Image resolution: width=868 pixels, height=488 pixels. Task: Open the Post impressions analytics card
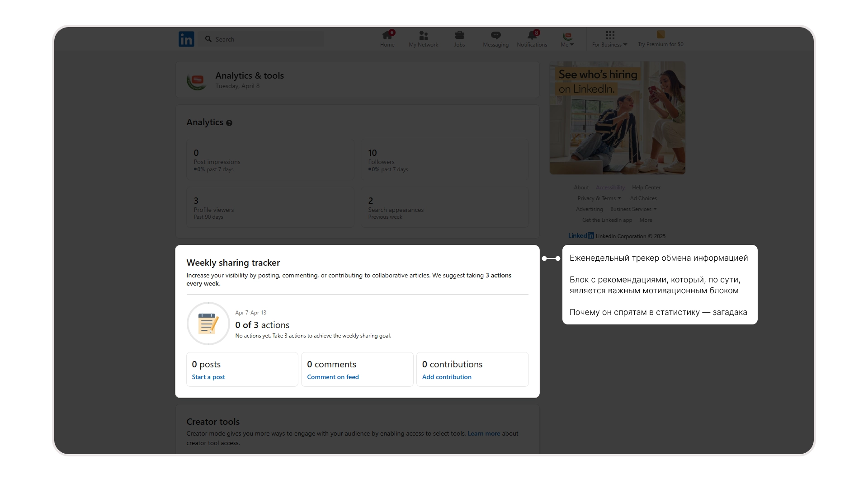coord(270,160)
